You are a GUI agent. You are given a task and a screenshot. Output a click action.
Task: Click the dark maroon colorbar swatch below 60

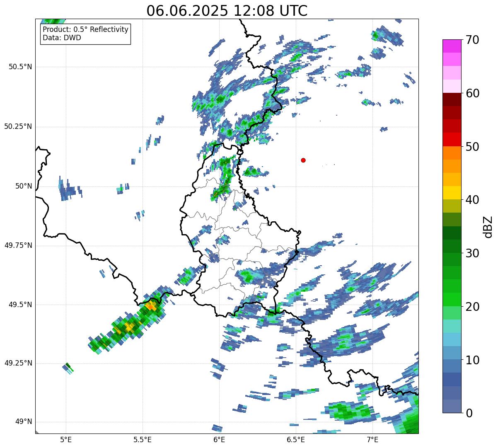[x=451, y=99]
